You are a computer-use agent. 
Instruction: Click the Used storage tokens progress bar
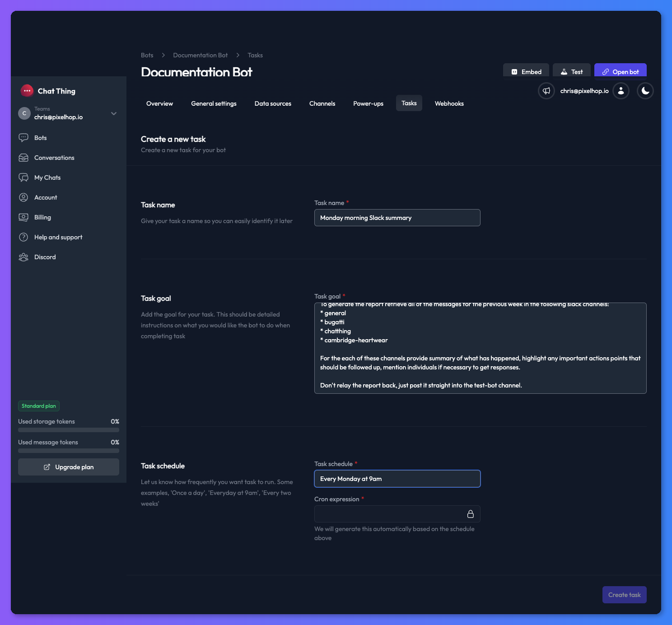(69, 430)
